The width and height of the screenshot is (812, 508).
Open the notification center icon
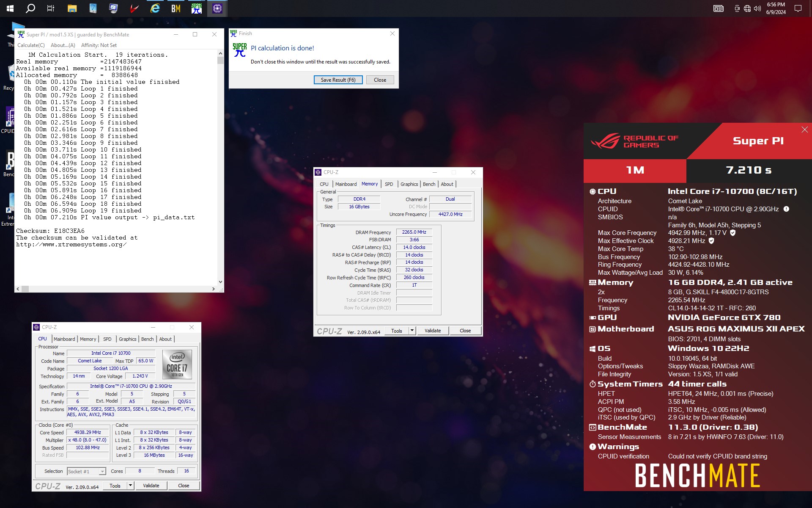point(798,8)
